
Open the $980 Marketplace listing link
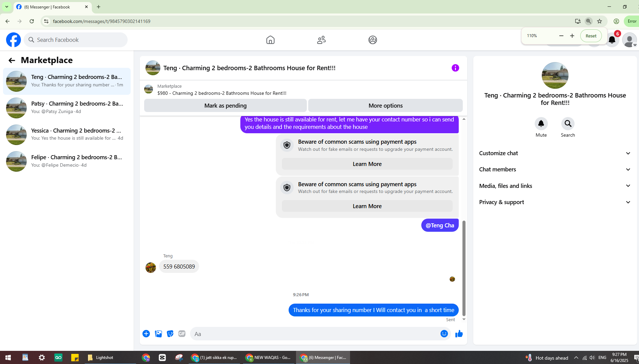pos(222,93)
